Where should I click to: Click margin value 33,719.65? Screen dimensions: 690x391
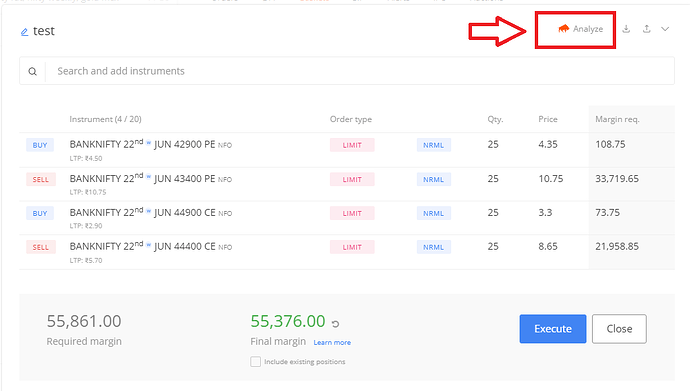pos(617,179)
